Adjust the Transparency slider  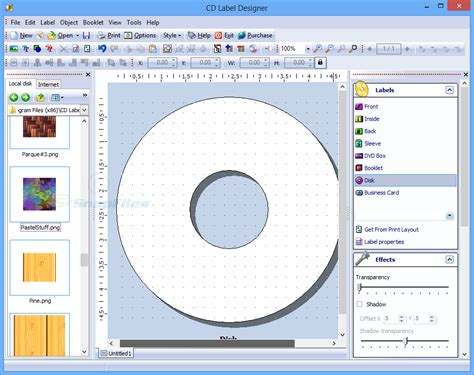tap(360, 287)
